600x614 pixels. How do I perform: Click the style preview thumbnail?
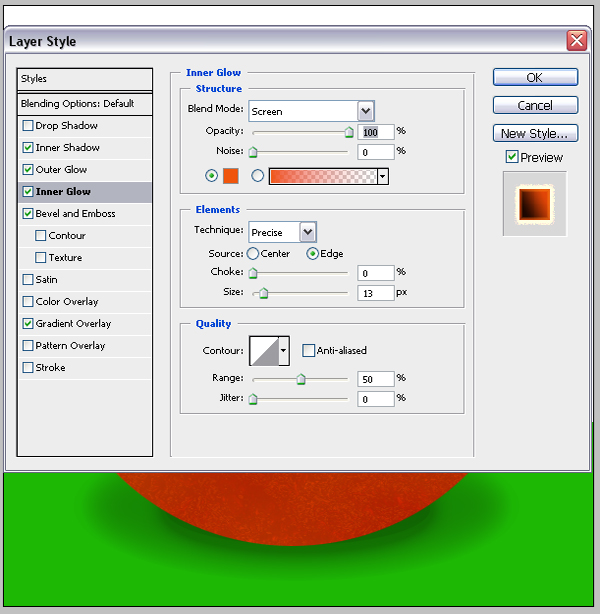pyautogui.click(x=535, y=204)
